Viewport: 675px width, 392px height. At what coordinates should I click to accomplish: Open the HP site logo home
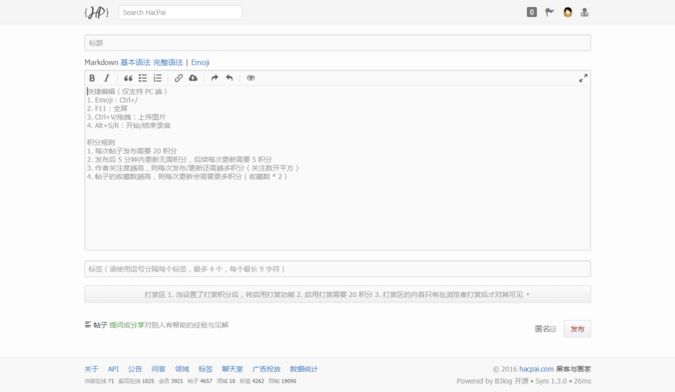tap(96, 12)
